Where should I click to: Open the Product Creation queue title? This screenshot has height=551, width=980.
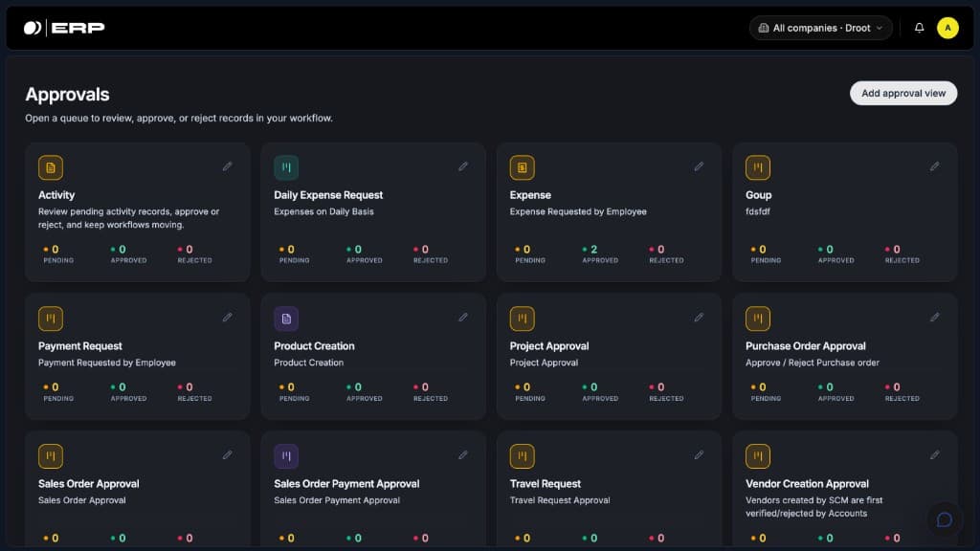tap(314, 346)
